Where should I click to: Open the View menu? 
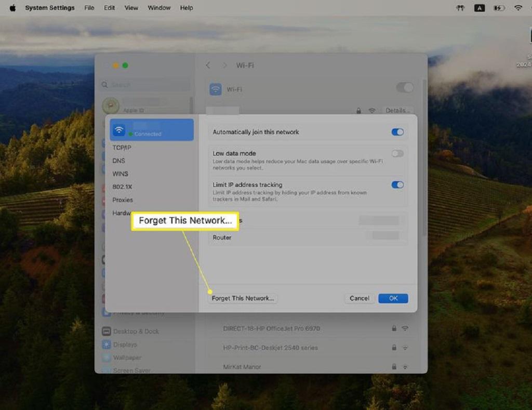[131, 7]
